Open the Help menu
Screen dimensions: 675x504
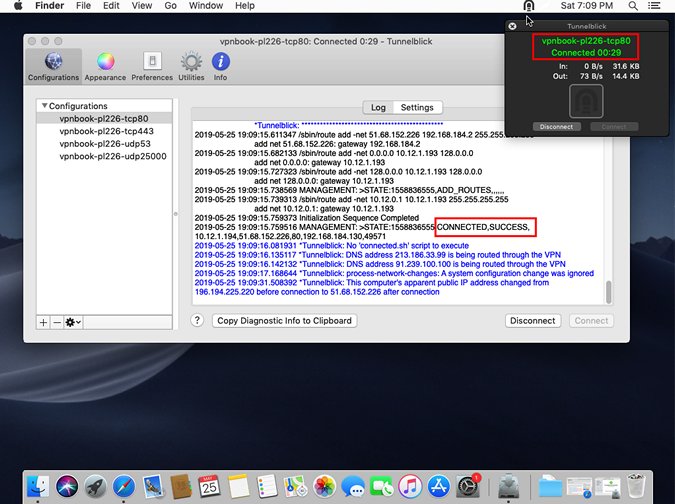[245, 6]
